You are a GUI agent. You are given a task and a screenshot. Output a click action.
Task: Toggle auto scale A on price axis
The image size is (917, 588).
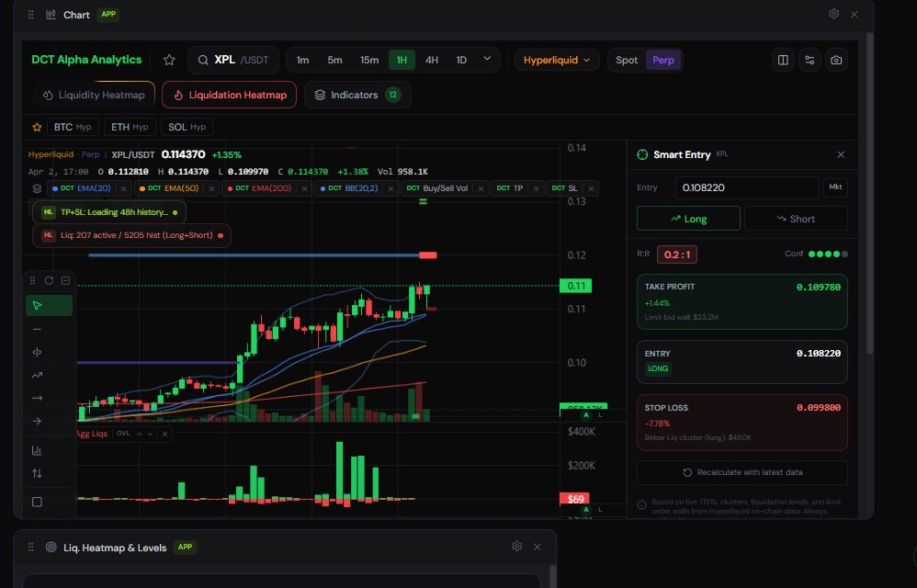click(586, 415)
